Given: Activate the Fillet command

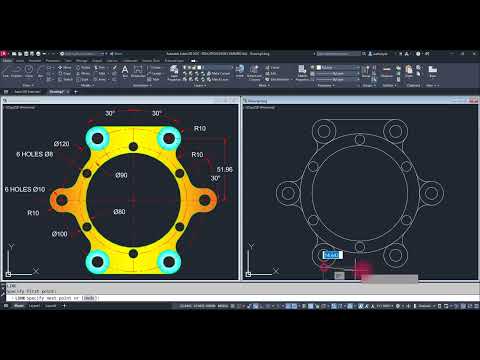Looking at the screenshot, I should coord(100,73).
